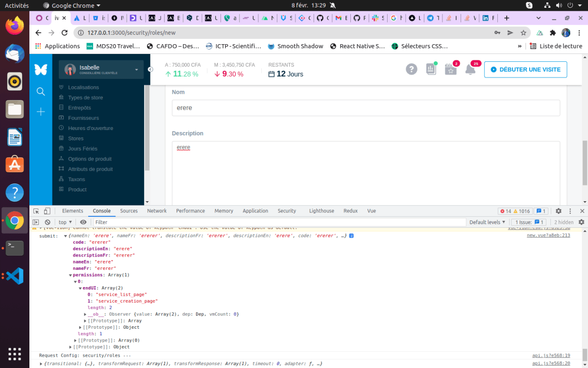Open the Files manager in dock
The image size is (588, 368).
click(x=15, y=109)
